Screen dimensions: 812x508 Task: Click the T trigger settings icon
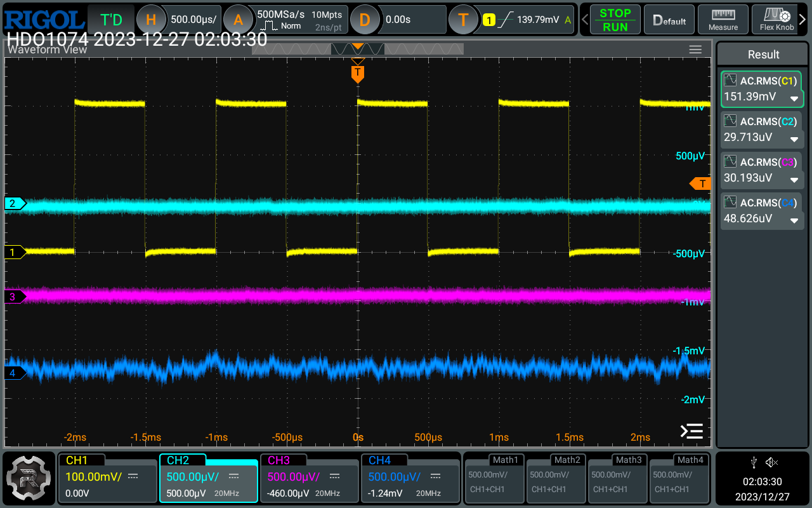click(463, 20)
